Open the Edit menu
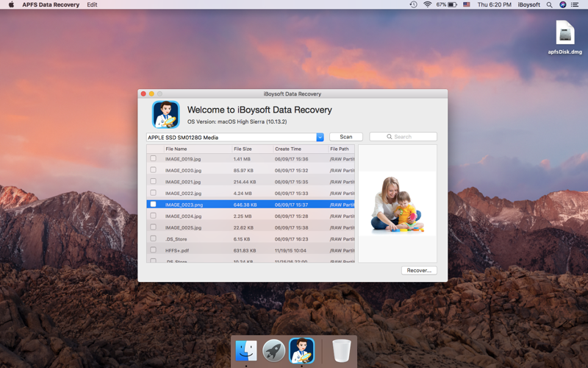Screen dimensions: 588x368 (92, 4)
